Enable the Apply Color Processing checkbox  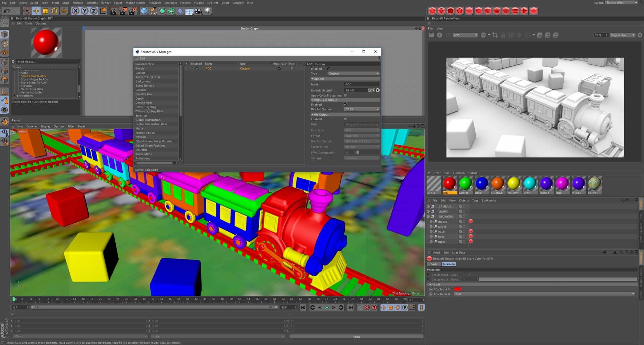click(345, 96)
